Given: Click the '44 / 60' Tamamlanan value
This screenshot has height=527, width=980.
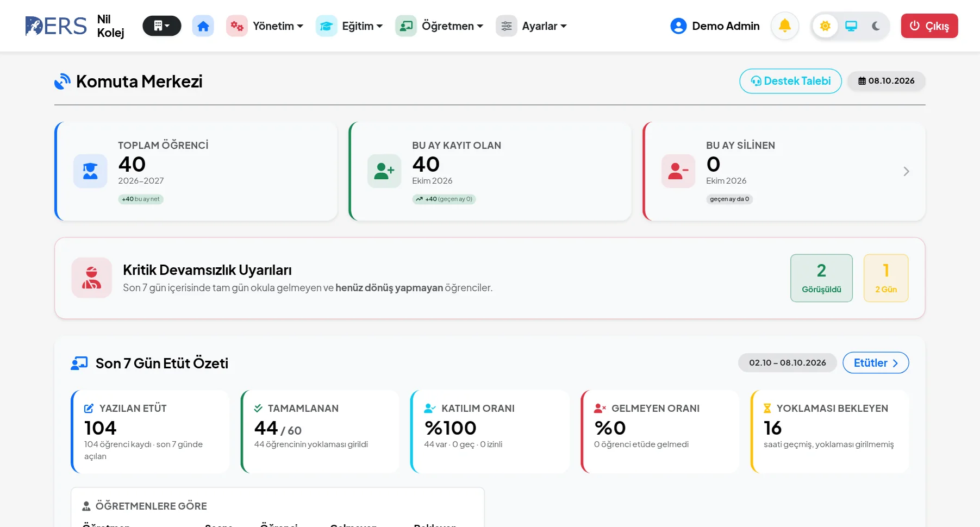Looking at the screenshot, I should point(278,428).
